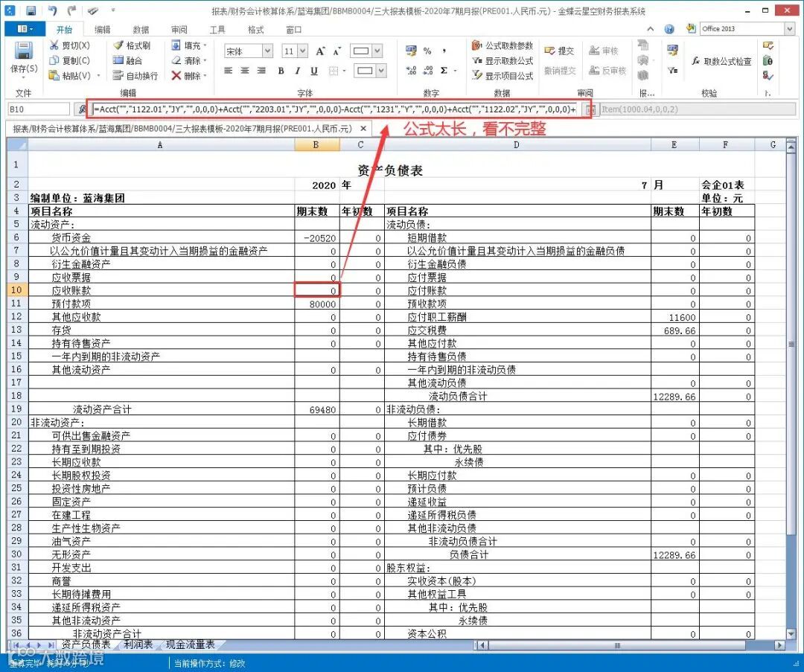
Task: Apply percent number format
Action: pyautogui.click(x=427, y=51)
